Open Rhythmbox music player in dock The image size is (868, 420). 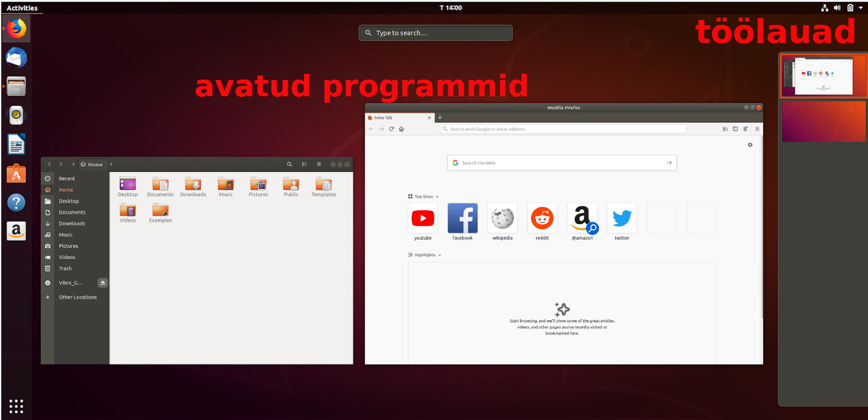pos(16,115)
